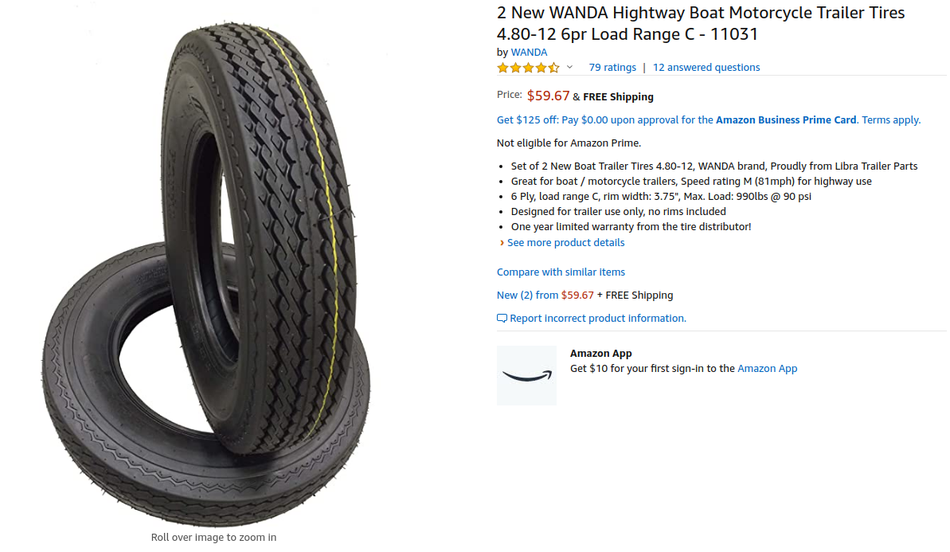Click the Amazon App heading
This screenshot has height=552, width=950.
[600, 353]
